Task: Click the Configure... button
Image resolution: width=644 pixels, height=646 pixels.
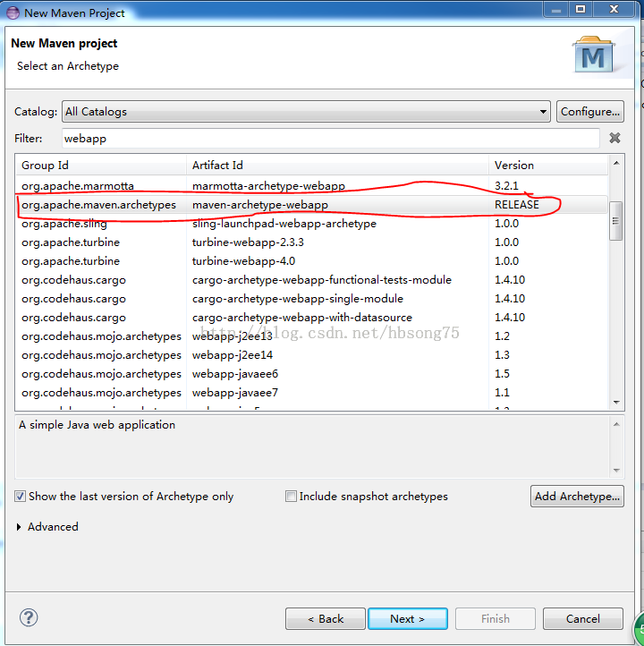Action: [x=589, y=112]
